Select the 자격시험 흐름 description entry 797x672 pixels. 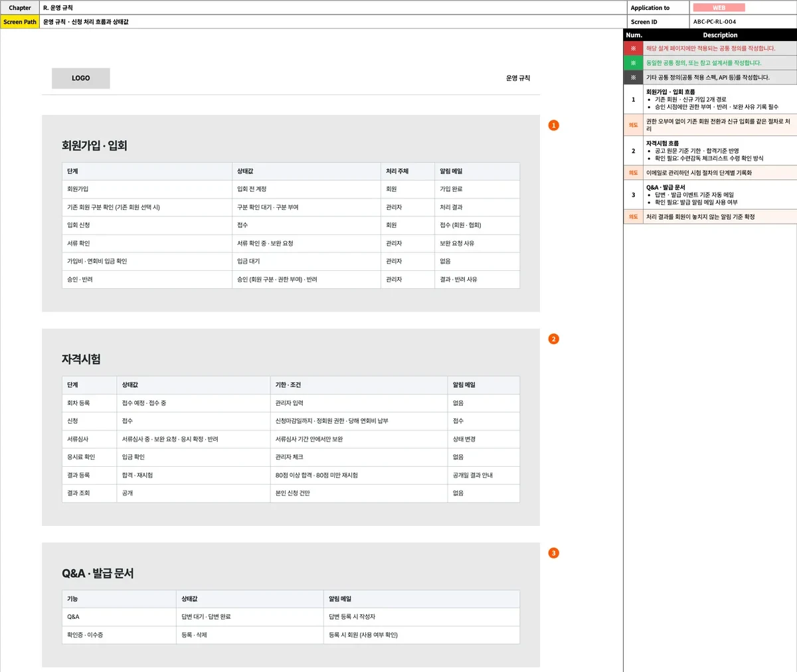point(721,151)
